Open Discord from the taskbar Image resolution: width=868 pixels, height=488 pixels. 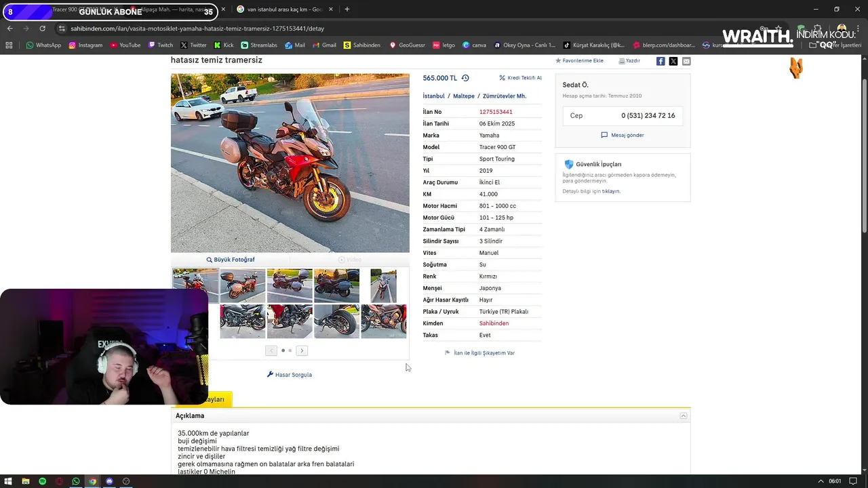tap(109, 481)
